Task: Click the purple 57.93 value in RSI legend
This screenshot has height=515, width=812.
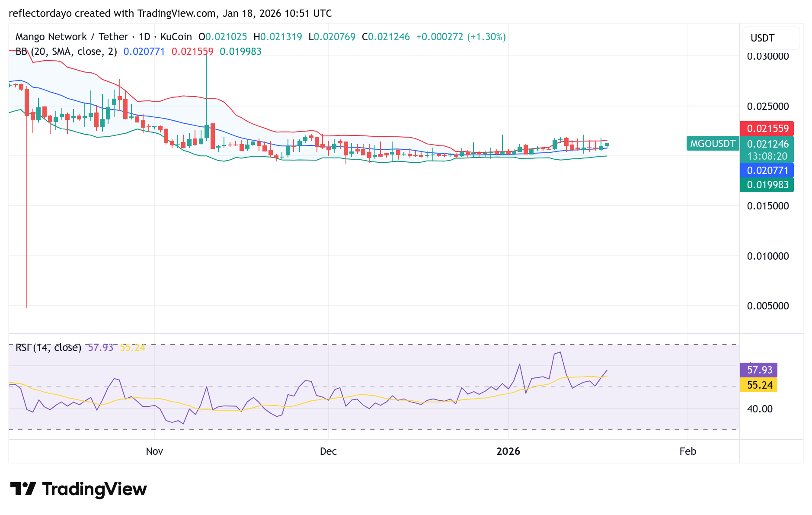Action: tap(100, 348)
